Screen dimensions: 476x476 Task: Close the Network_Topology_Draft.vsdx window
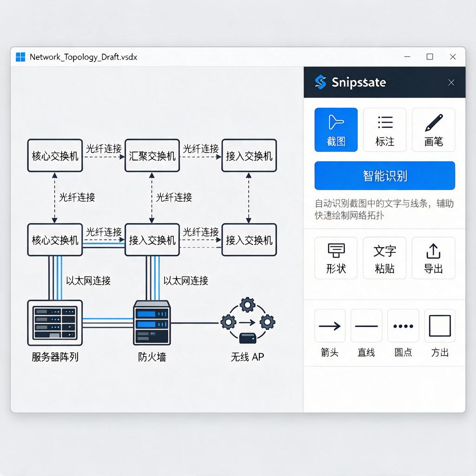click(x=453, y=57)
